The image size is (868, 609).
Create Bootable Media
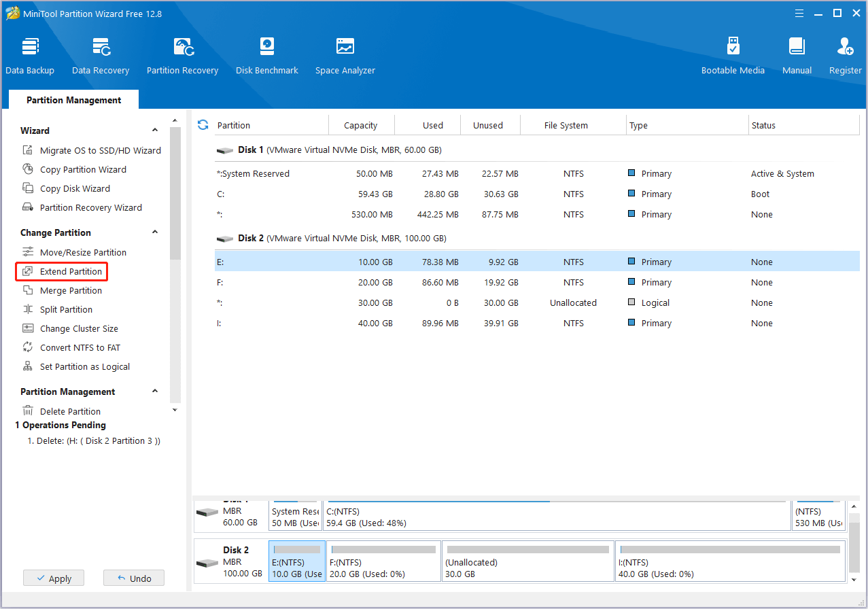coord(733,56)
